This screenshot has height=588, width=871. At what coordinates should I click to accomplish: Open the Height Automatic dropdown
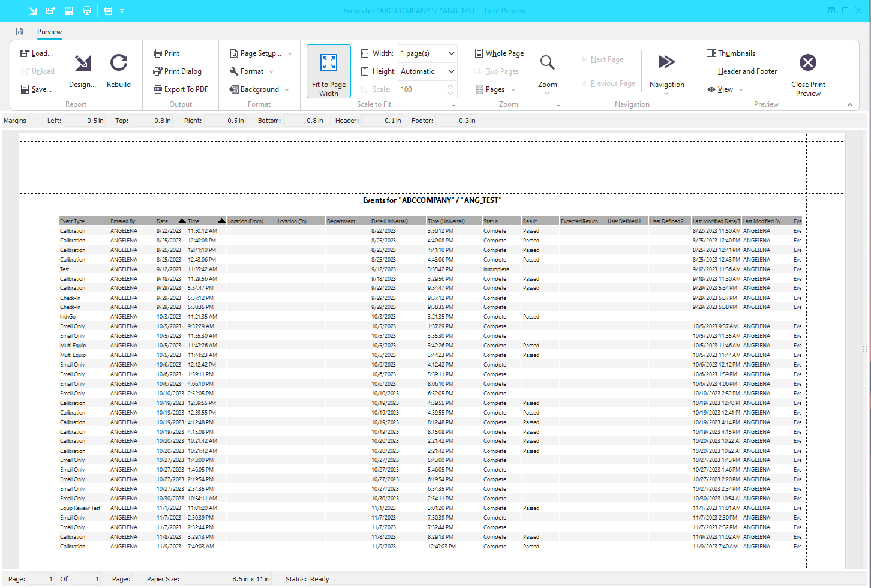point(451,71)
